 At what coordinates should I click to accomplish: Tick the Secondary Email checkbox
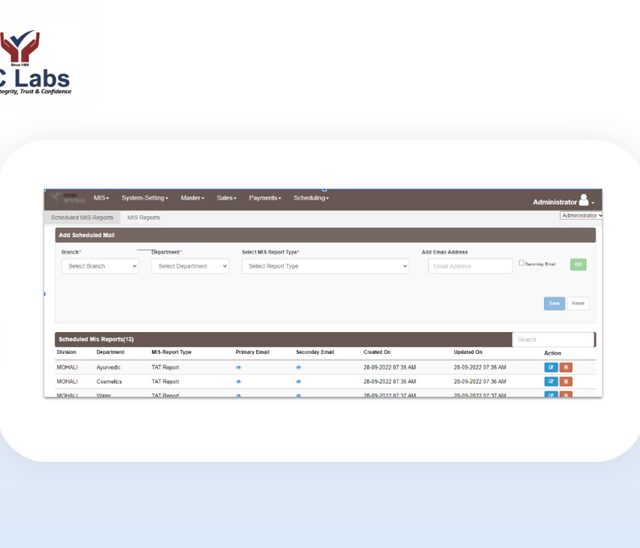[521, 263]
